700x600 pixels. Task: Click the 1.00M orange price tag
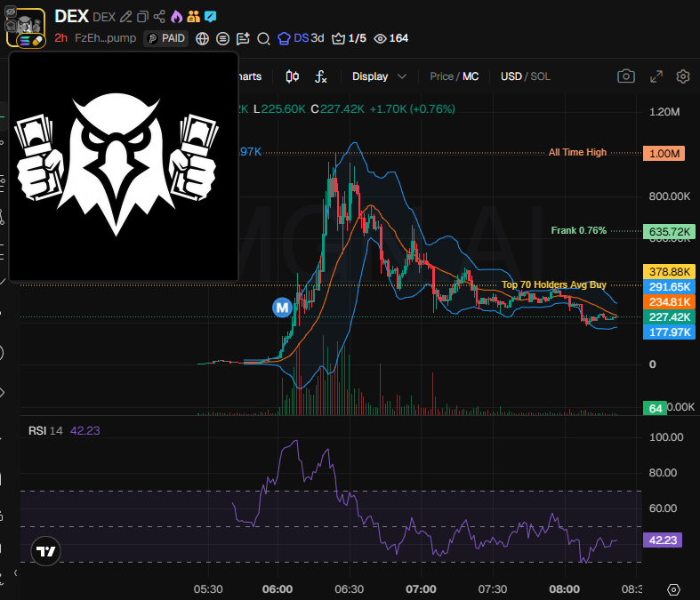coord(664,154)
